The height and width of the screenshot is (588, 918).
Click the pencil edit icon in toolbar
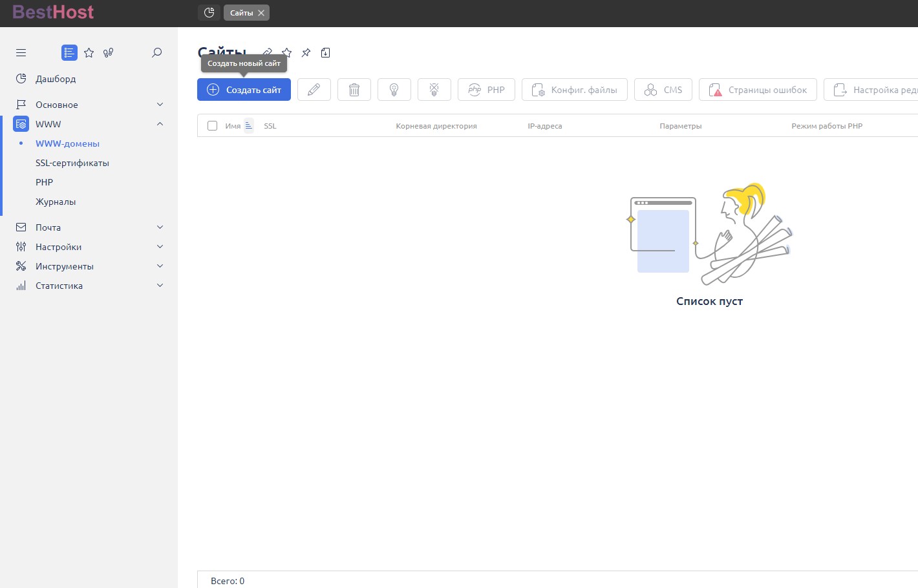coord(314,90)
